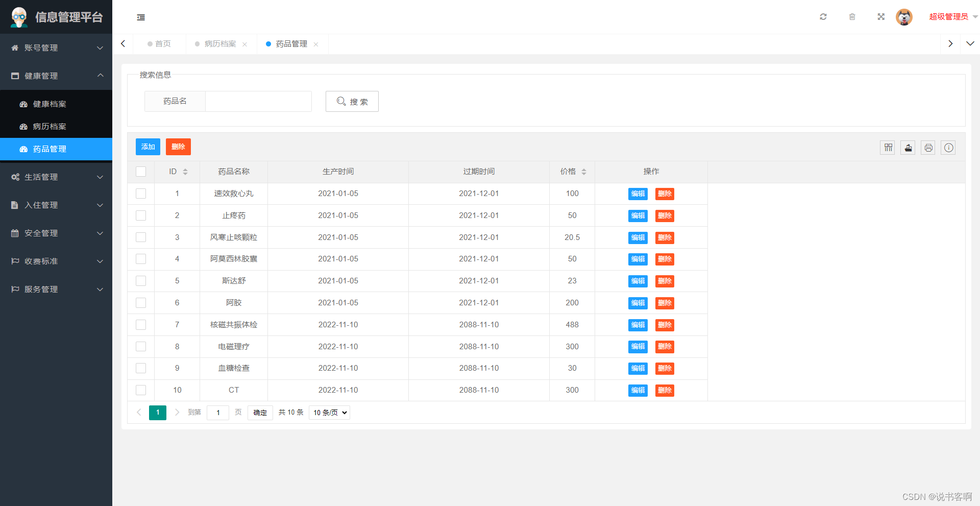The height and width of the screenshot is (506, 980).
Task: Focus the 药品名 search input
Action: pos(258,101)
